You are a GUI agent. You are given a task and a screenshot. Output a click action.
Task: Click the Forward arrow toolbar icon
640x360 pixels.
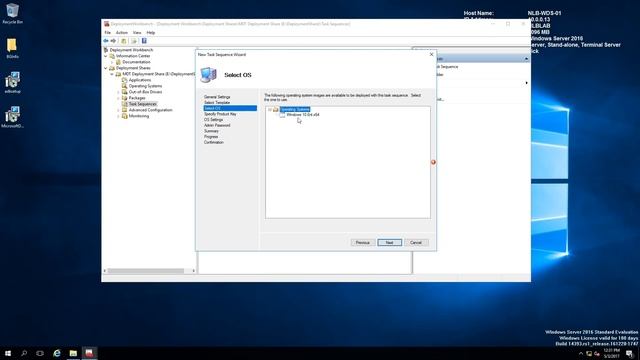click(113, 41)
